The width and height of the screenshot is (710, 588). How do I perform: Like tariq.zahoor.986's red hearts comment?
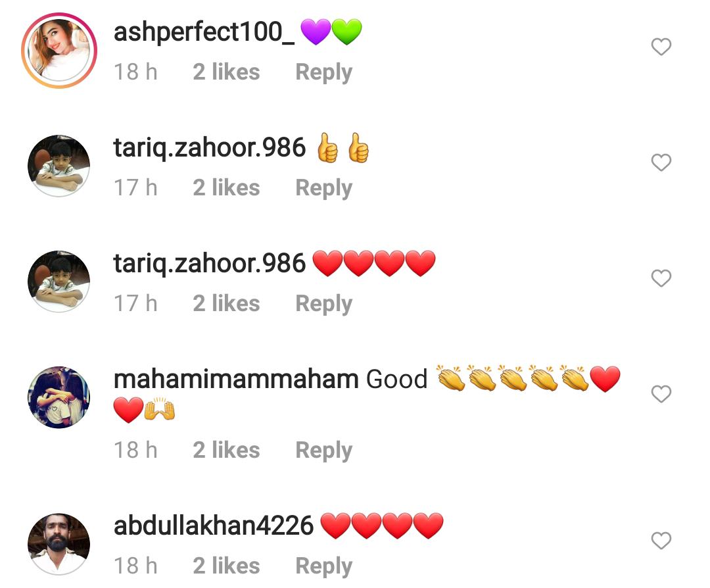coord(661,278)
